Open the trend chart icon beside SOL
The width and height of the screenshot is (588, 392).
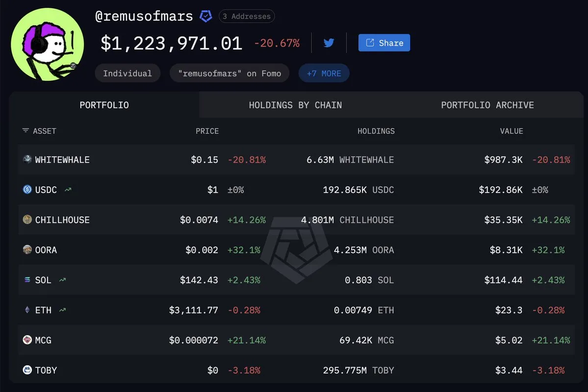click(x=62, y=280)
